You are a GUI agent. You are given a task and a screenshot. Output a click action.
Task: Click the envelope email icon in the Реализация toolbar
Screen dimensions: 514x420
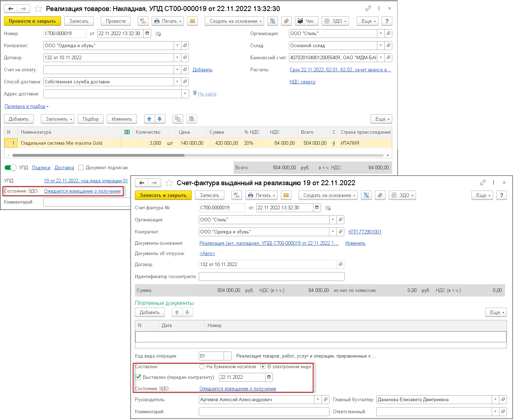click(x=192, y=21)
